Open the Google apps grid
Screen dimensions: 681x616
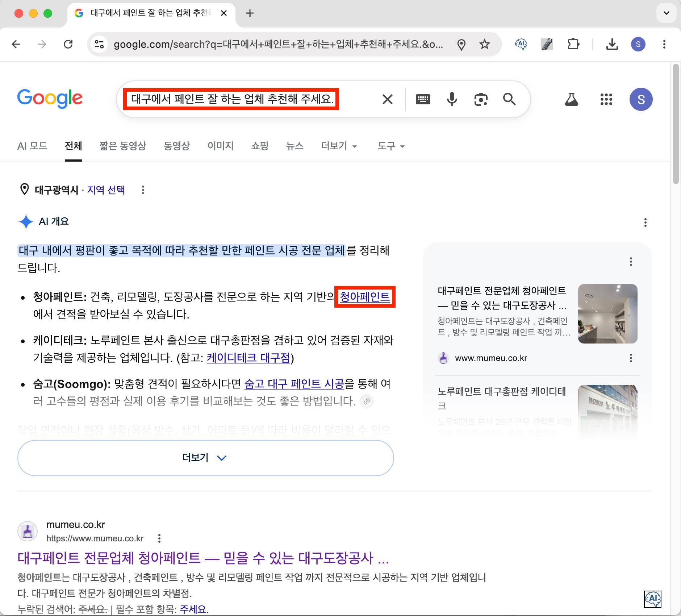pyautogui.click(x=606, y=99)
